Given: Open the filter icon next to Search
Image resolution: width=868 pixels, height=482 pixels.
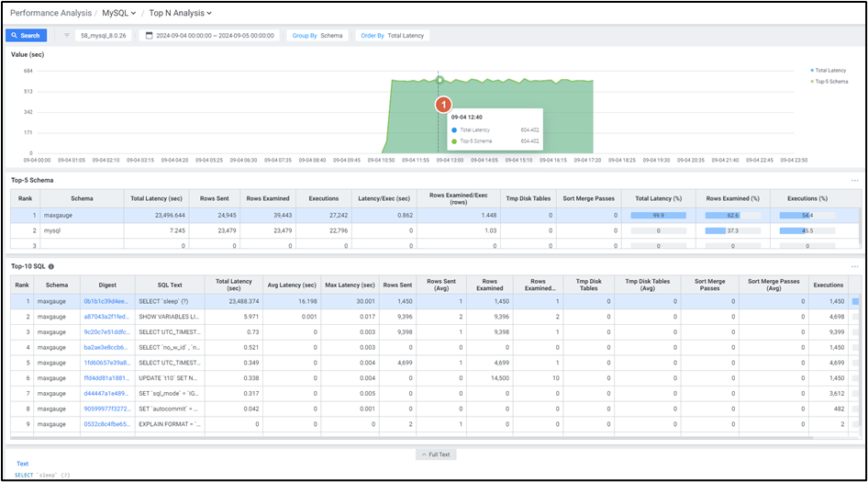Looking at the screenshot, I should pos(67,36).
